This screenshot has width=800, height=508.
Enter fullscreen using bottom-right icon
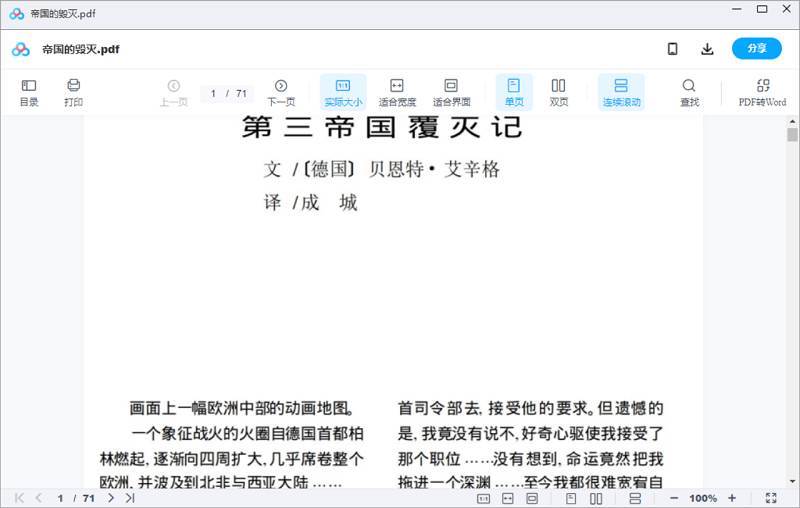coord(771,498)
